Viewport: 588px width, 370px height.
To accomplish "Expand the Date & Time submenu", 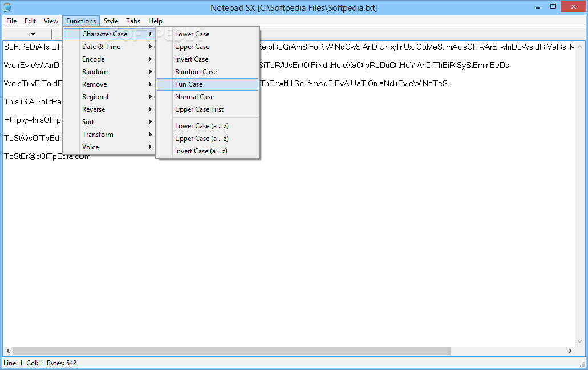I will coord(110,47).
